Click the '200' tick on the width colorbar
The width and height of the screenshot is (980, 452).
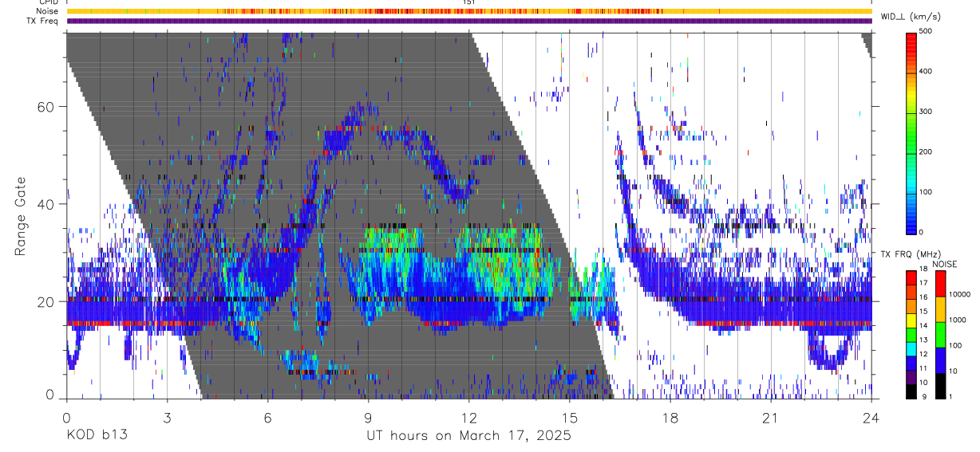coord(927,151)
